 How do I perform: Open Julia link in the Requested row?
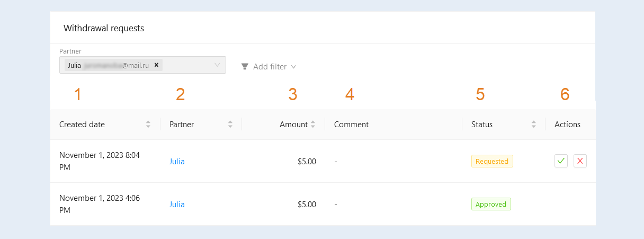click(x=177, y=162)
